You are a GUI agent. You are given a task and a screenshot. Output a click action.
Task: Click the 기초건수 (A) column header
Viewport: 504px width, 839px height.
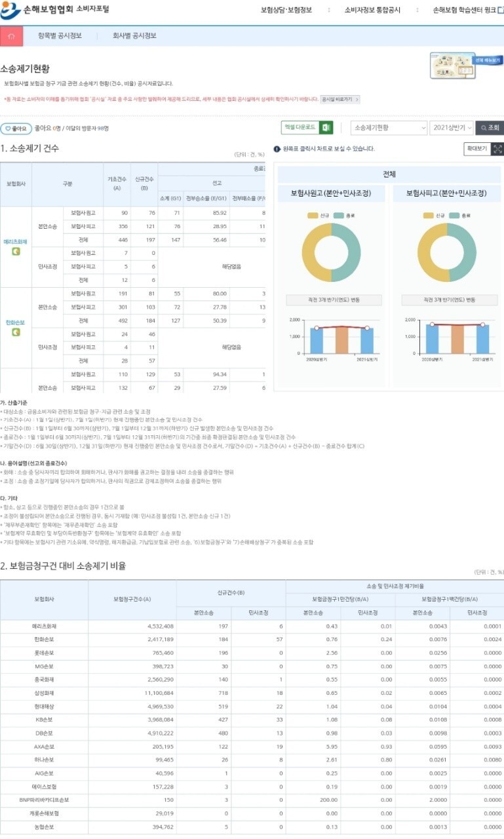[x=116, y=184]
